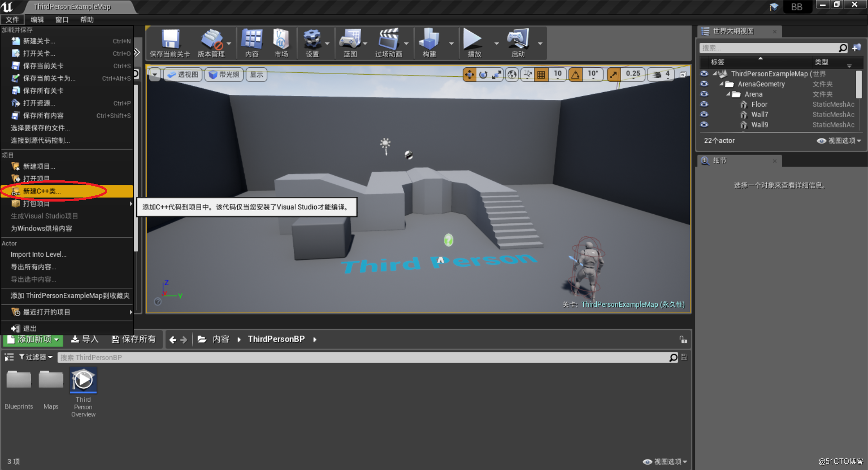Screen dimensions: 868x470
Task: Toggle visibility of ArenaGeometry folder
Action: (704, 84)
